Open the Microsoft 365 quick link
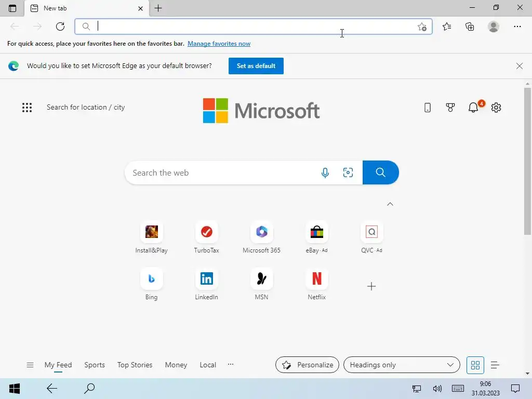 click(261, 237)
